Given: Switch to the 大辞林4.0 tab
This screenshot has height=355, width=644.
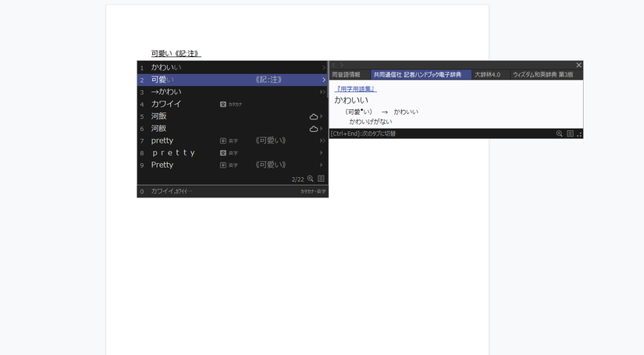Looking at the screenshot, I should pyautogui.click(x=487, y=75).
